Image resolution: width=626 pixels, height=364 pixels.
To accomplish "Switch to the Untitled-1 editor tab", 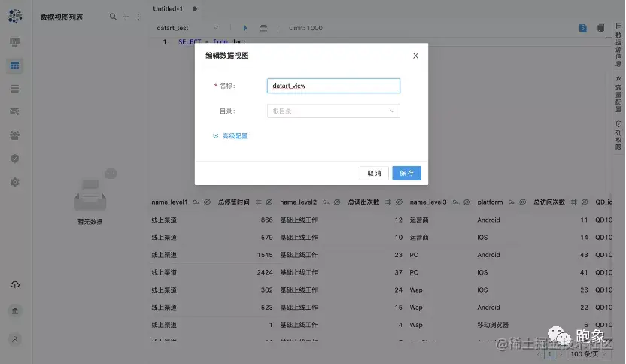I will coord(168,9).
